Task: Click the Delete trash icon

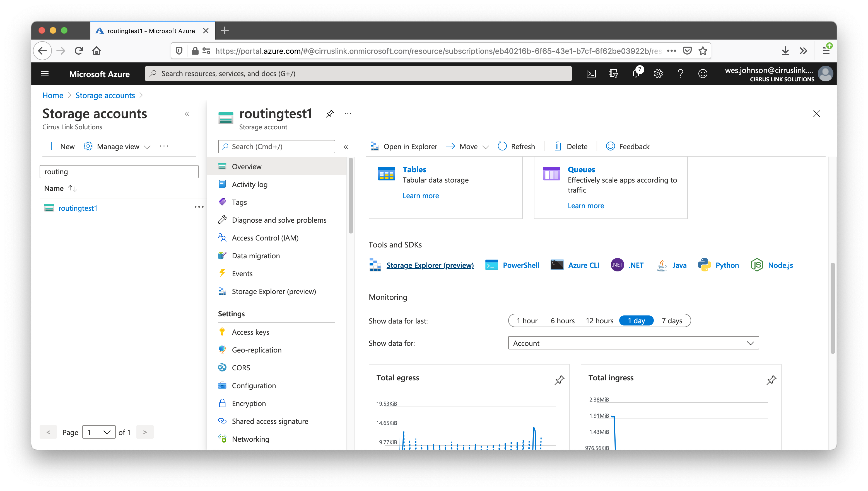Action: (558, 146)
